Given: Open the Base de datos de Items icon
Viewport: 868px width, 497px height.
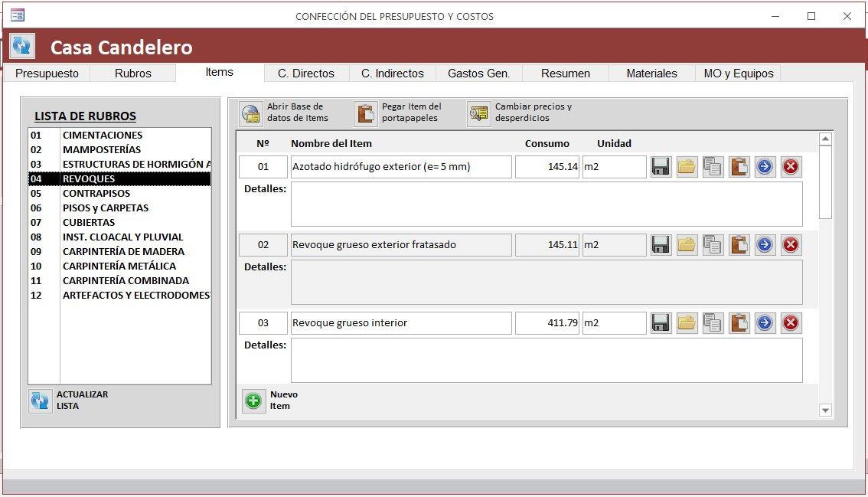Looking at the screenshot, I should pos(251,113).
